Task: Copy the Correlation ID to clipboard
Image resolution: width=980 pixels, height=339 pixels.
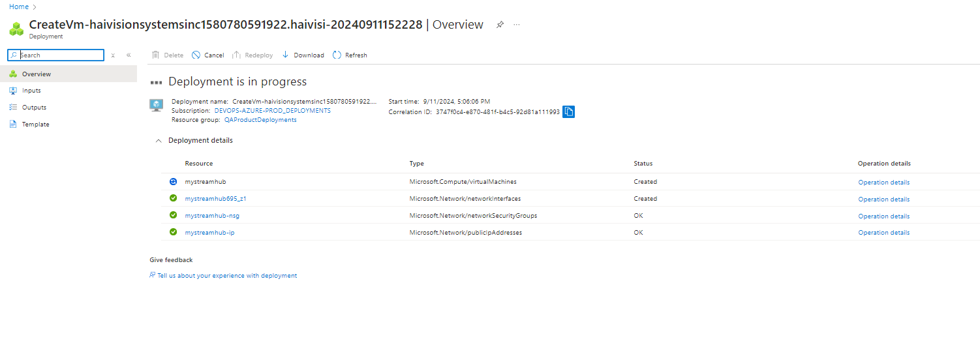Action: point(568,112)
